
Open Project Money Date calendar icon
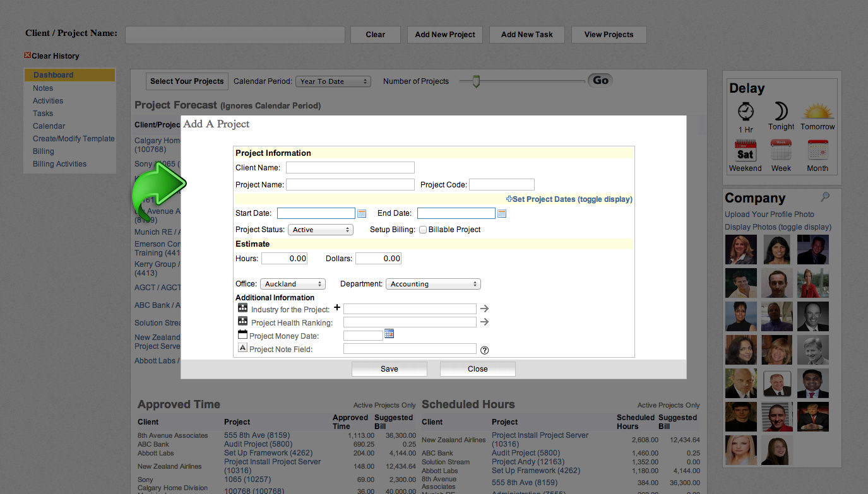pos(389,334)
